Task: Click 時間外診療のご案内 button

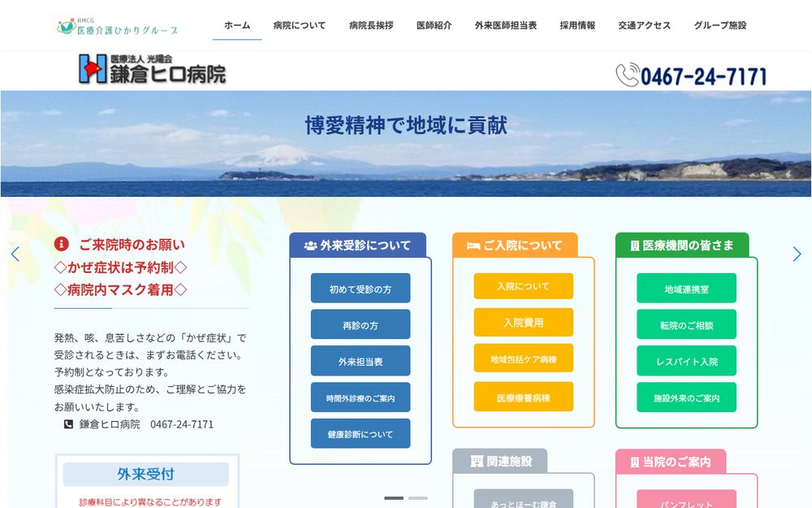Action: pos(361,397)
